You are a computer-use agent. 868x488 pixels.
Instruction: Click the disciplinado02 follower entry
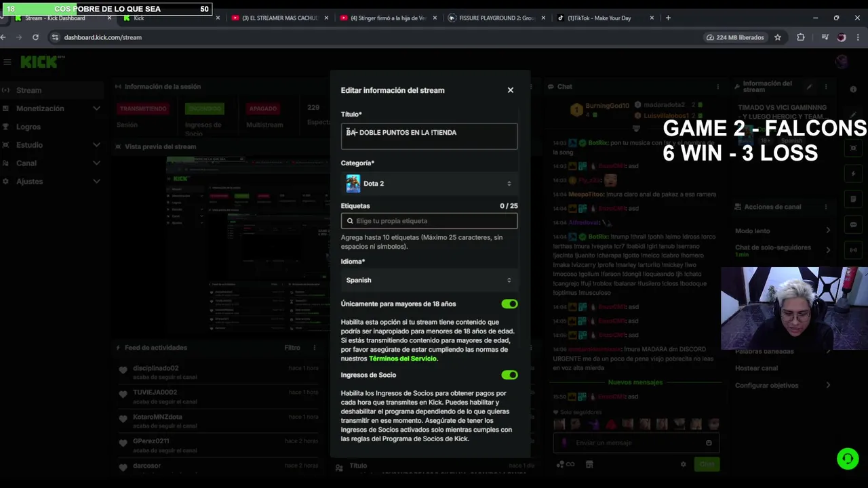coord(217,372)
